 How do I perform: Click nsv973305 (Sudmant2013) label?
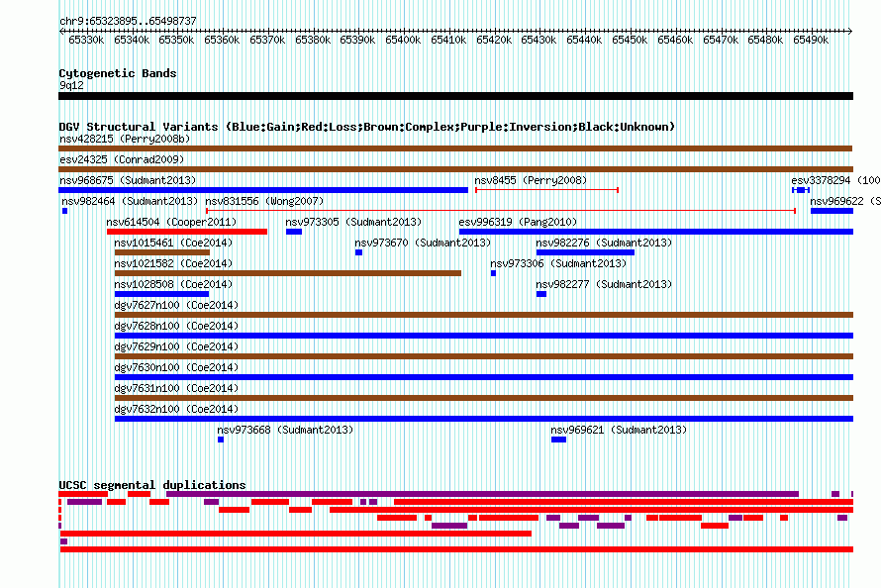point(353,222)
